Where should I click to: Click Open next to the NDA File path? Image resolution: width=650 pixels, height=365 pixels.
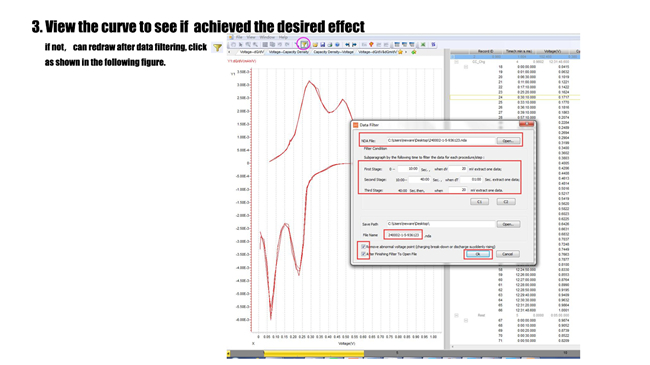point(508,141)
